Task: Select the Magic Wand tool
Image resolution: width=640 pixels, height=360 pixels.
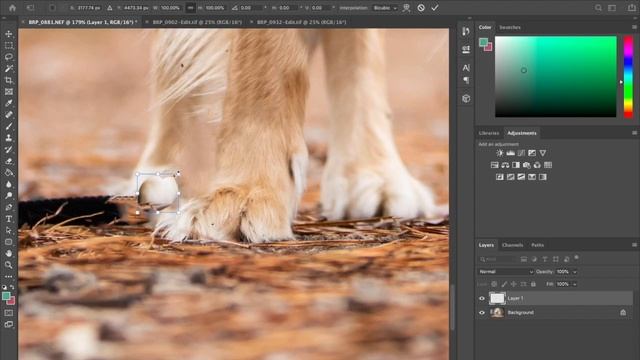Action: coord(9,69)
